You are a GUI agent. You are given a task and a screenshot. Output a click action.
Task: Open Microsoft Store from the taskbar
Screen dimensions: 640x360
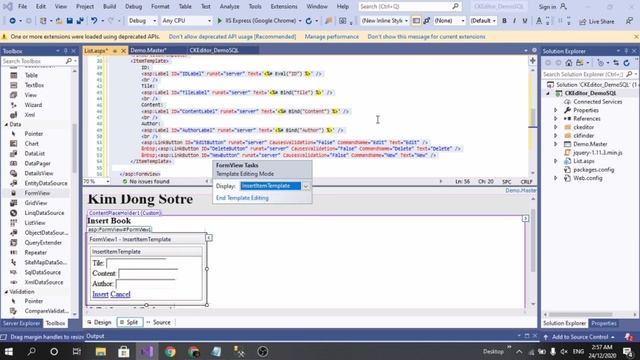click(124, 352)
